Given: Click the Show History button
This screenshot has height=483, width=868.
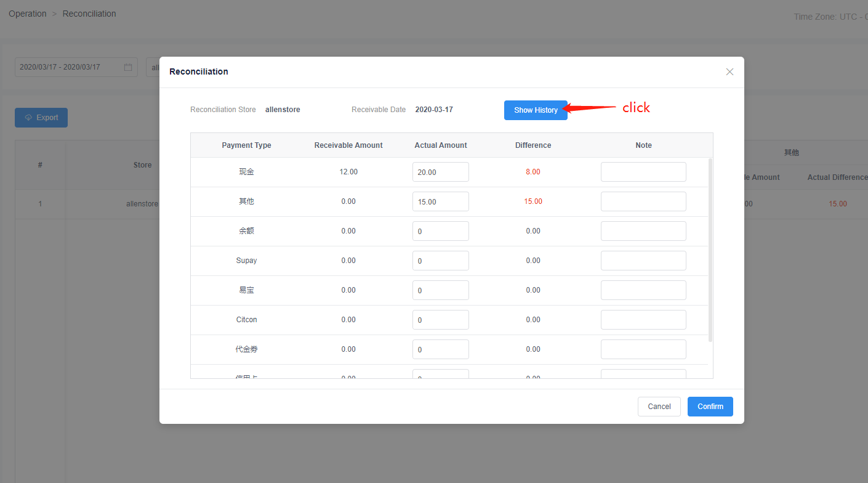Looking at the screenshot, I should click(536, 110).
